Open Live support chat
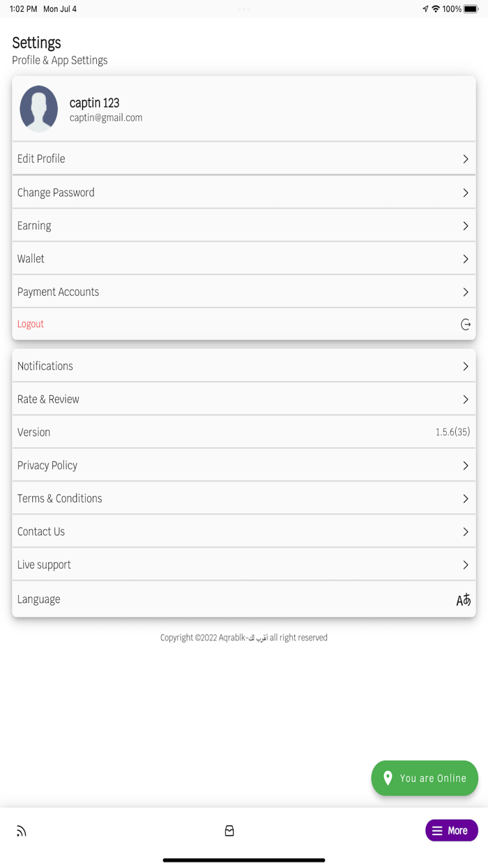The width and height of the screenshot is (488, 868). coord(244,564)
